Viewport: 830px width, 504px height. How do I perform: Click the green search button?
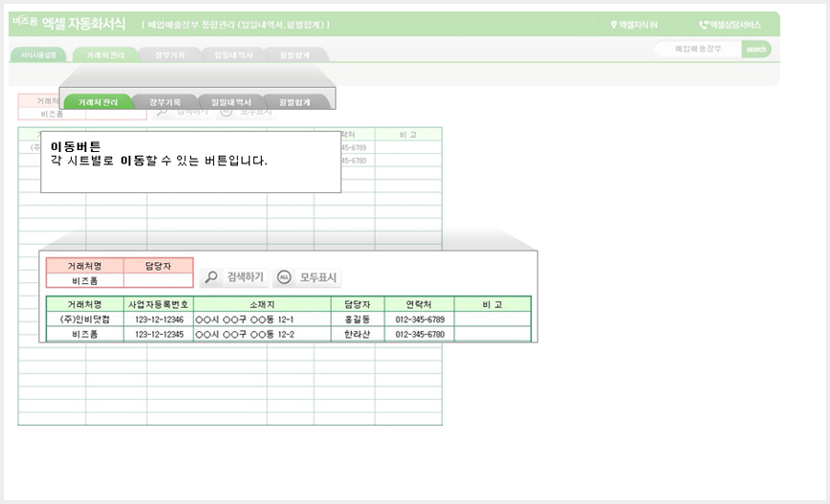(755, 49)
